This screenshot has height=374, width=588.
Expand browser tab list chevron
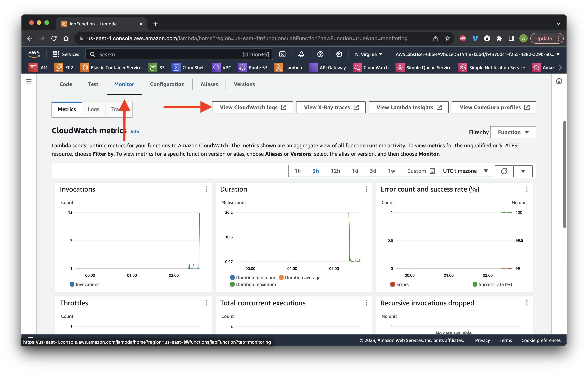558,24
